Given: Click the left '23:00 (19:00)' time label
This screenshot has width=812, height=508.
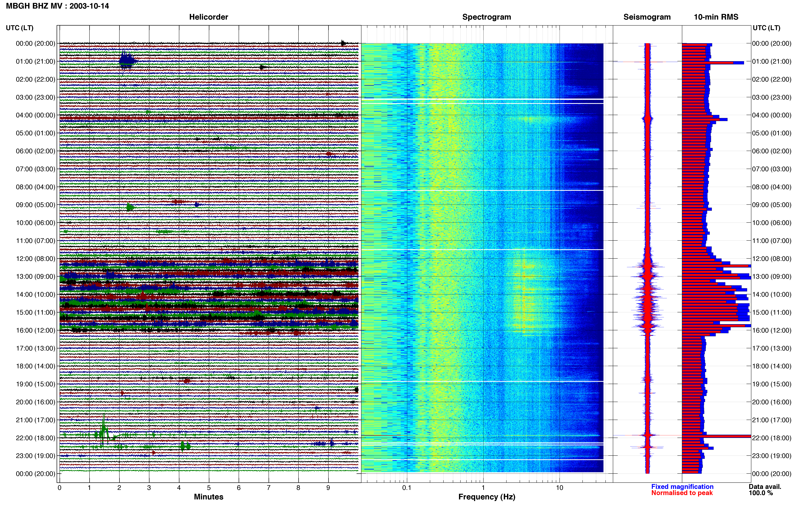Looking at the screenshot, I should [x=36, y=456].
